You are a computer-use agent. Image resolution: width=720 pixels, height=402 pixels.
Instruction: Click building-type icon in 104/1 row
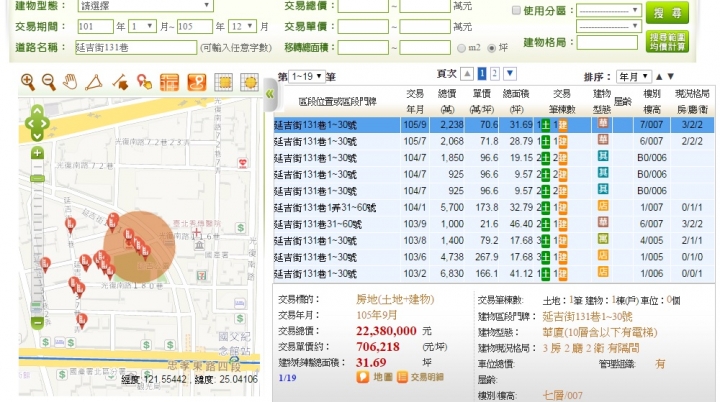[x=602, y=207]
